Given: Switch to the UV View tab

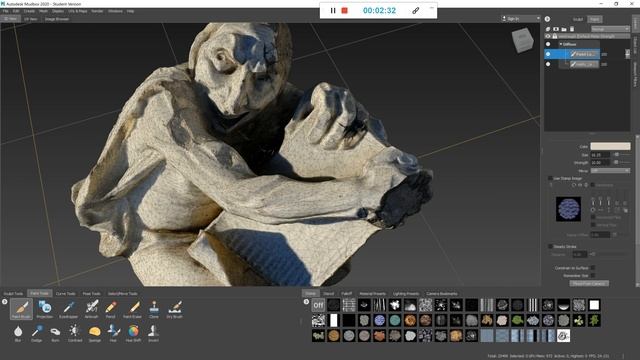Looking at the screenshot, I should tap(31, 19).
